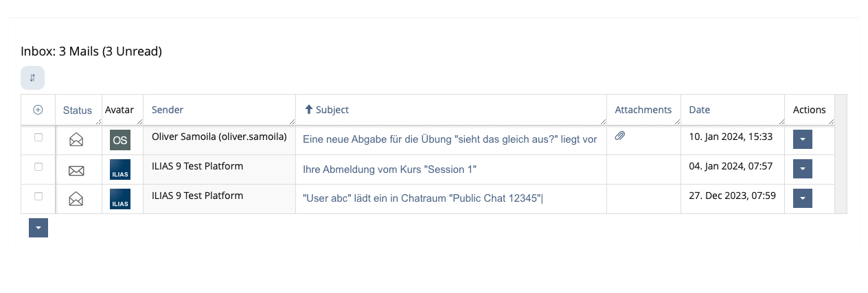The image size is (868, 293).
Task: Click the opened envelope status of Oliver's mail
Action: [76, 139]
